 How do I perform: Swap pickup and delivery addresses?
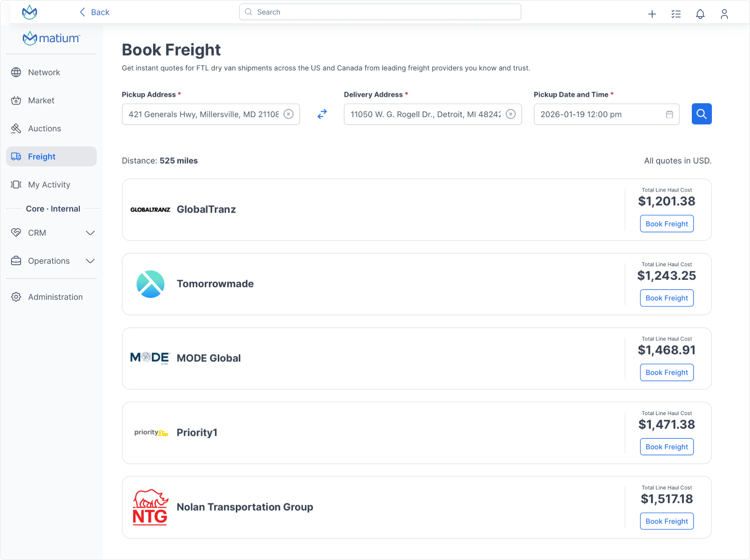[322, 114]
